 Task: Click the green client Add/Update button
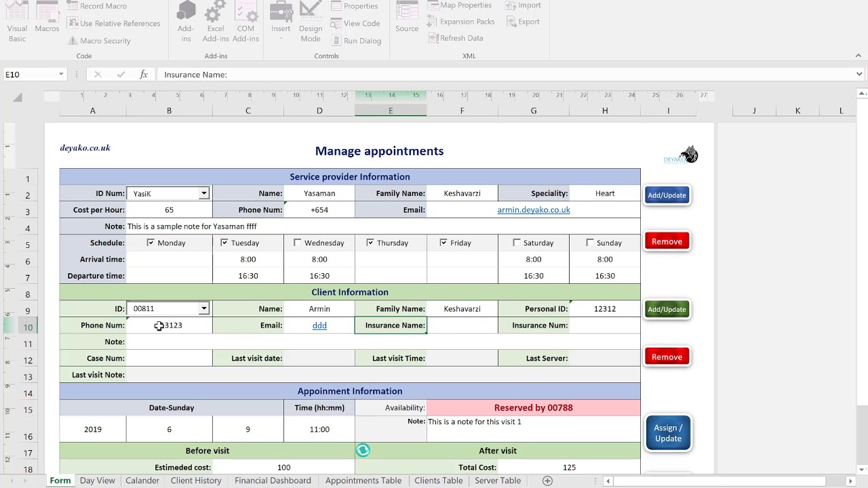pyautogui.click(x=667, y=309)
